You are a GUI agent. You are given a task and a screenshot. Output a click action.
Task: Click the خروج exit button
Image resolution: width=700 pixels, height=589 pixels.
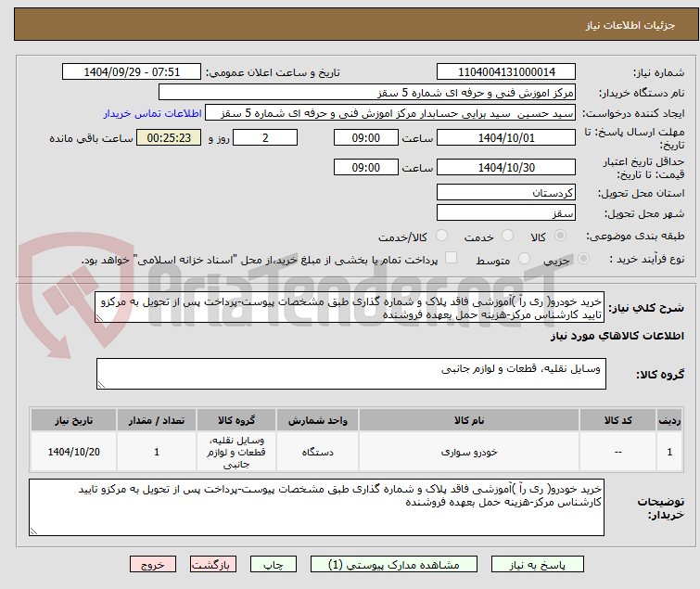153,564
